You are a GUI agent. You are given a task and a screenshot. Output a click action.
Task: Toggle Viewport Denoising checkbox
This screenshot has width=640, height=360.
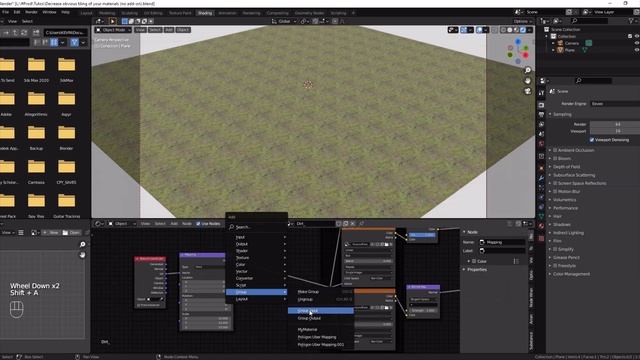(592, 140)
